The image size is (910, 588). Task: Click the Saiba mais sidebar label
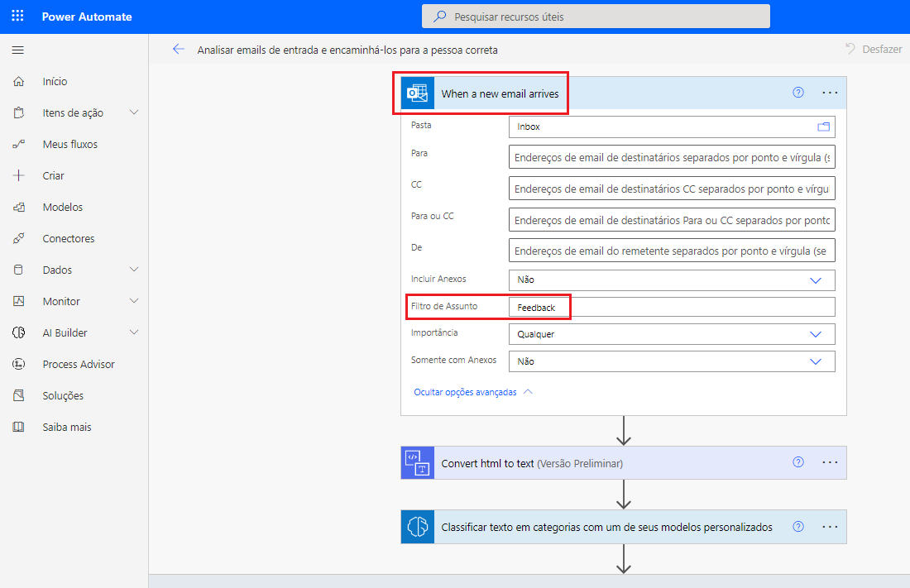point(67,427)
